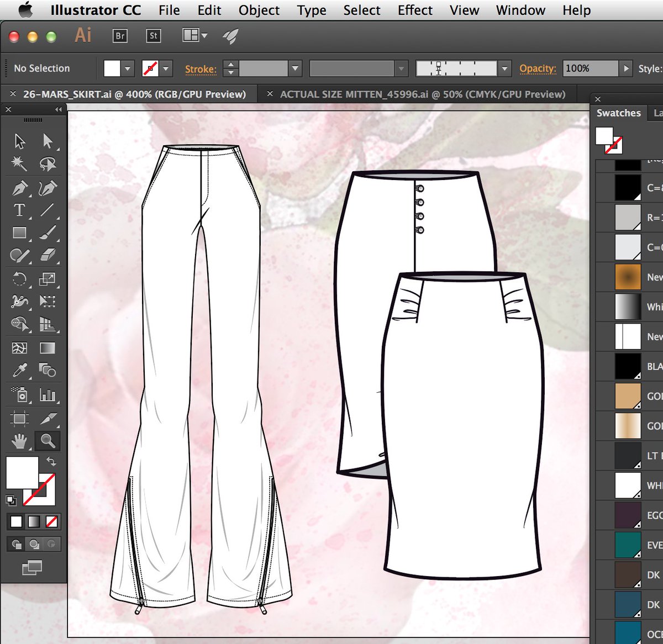The height and width of the screenshot is (644, 663).
Task: Set paint mode to Color
Action: pyautogui.click(x=17, y=521)
